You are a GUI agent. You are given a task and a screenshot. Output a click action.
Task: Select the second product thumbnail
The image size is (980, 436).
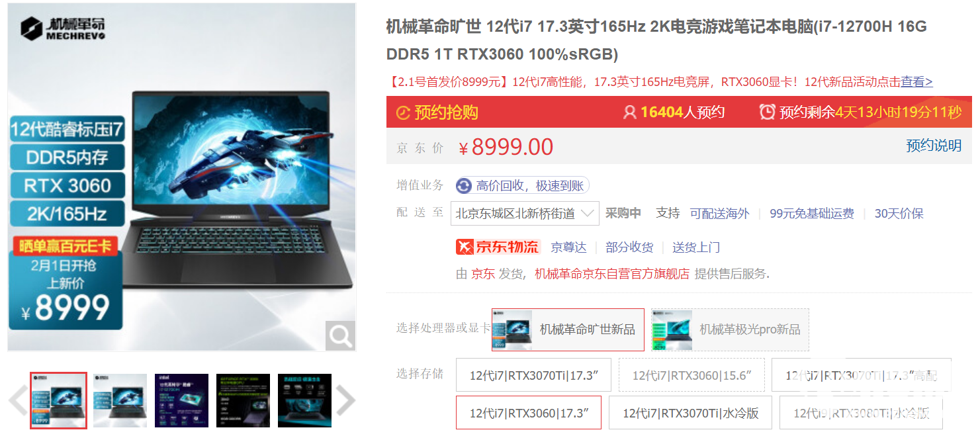[120, 400]
